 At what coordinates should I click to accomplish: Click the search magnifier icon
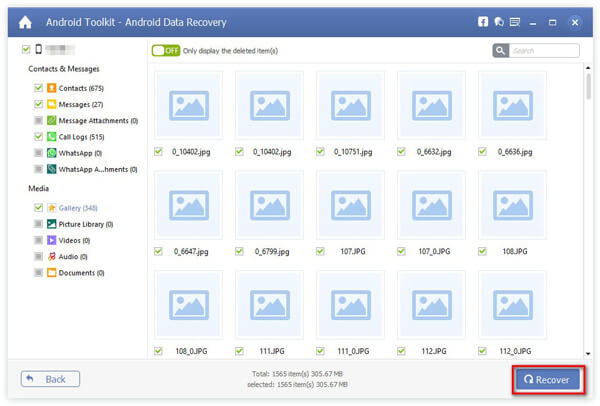[501, 51]
